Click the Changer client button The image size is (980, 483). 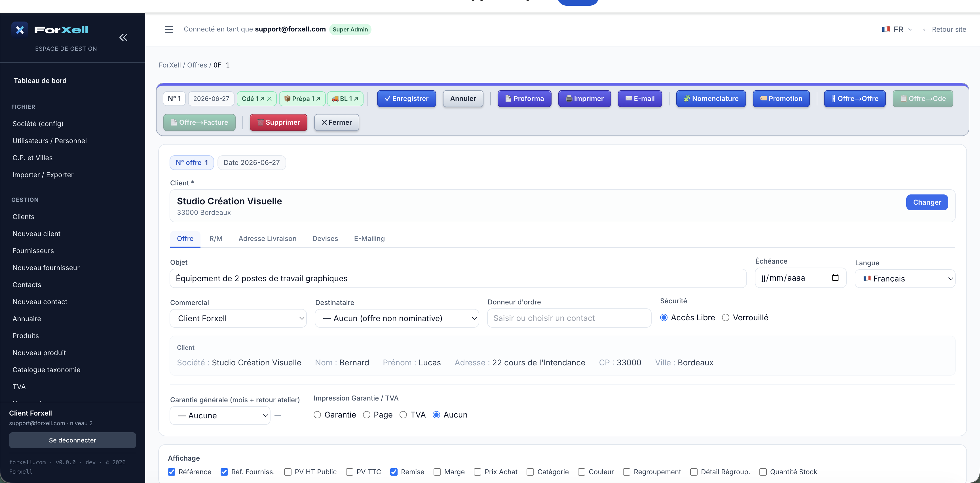[927, 202]
